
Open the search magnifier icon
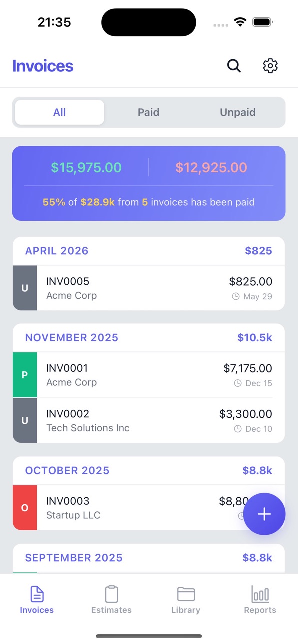point(234,66)
